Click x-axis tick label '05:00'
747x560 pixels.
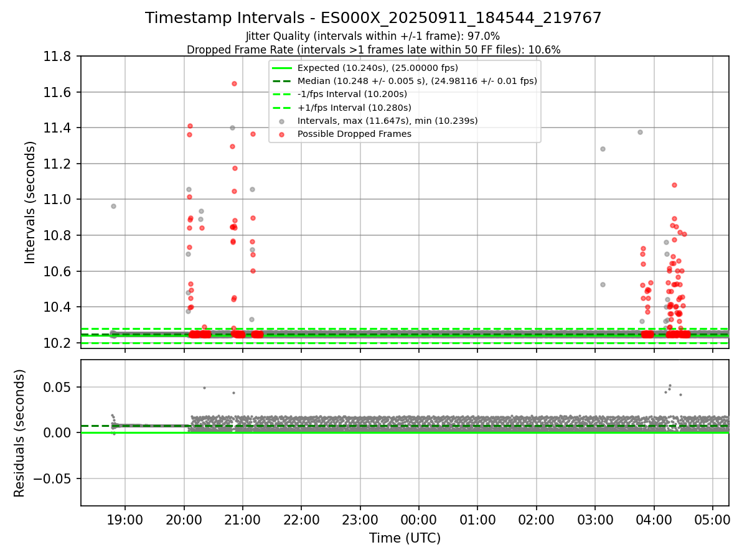click(712, 519)
